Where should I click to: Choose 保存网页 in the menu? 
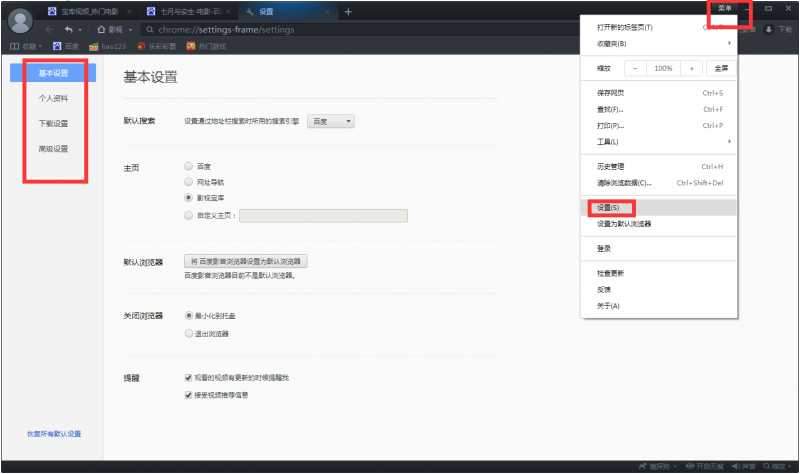pyautogui.click(x=658, y=93)
